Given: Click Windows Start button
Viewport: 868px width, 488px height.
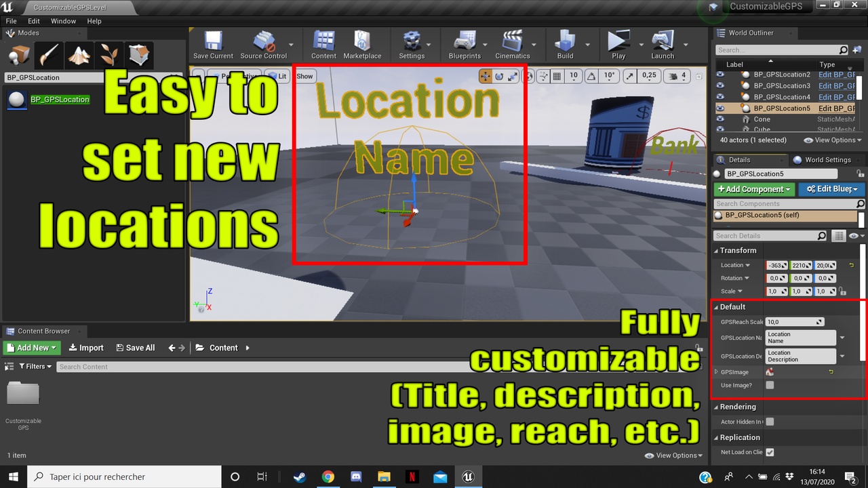Looking at the screenshot, I should [x=14, y=476].
